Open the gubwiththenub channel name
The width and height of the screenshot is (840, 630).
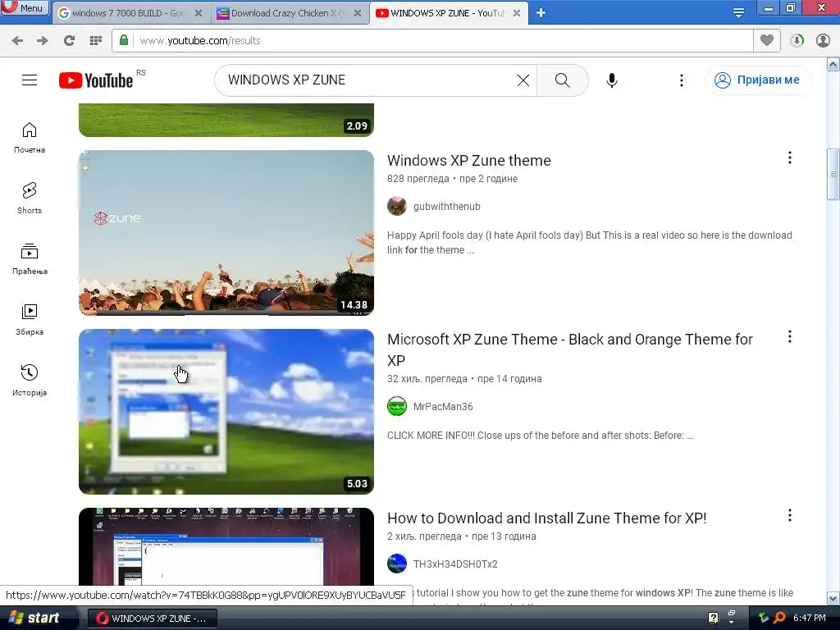447,207
